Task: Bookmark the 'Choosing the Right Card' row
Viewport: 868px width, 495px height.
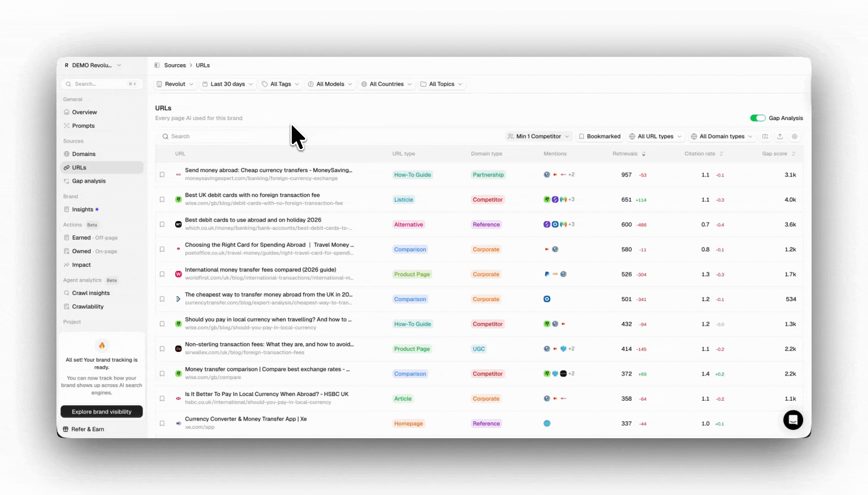Action: click(x=162, y=249)
